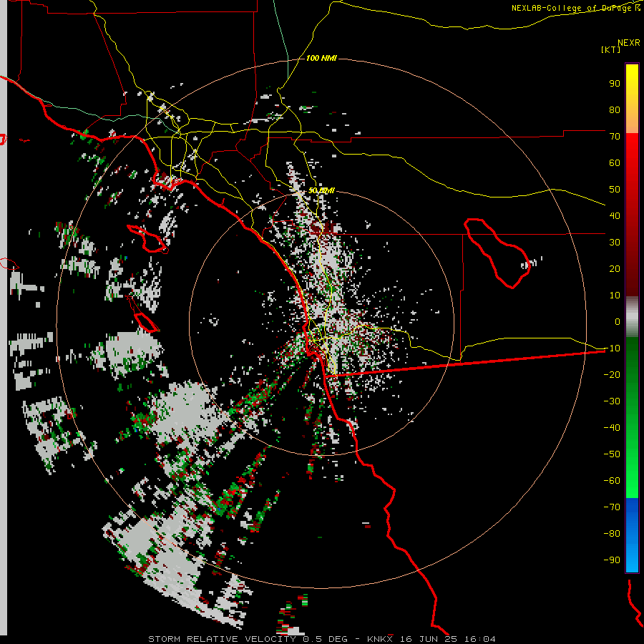Click the positive 80 scale value
Screen dimensions: 644x644
pos(615,109)
